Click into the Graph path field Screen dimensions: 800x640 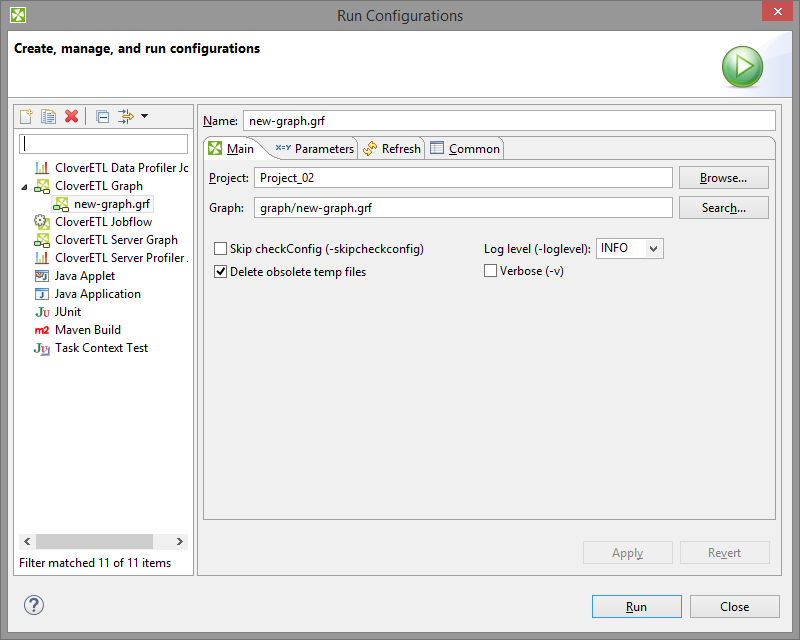(463, 208)
